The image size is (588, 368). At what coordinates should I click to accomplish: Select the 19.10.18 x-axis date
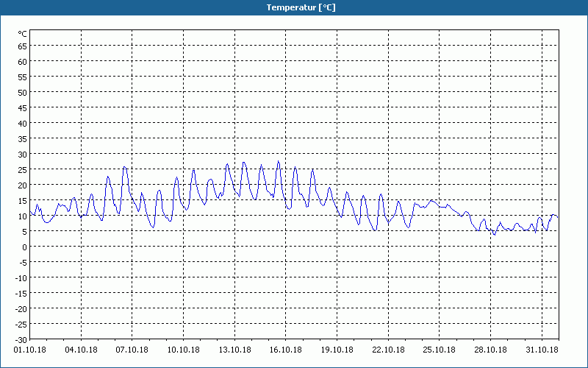click(x=337, y=350)
